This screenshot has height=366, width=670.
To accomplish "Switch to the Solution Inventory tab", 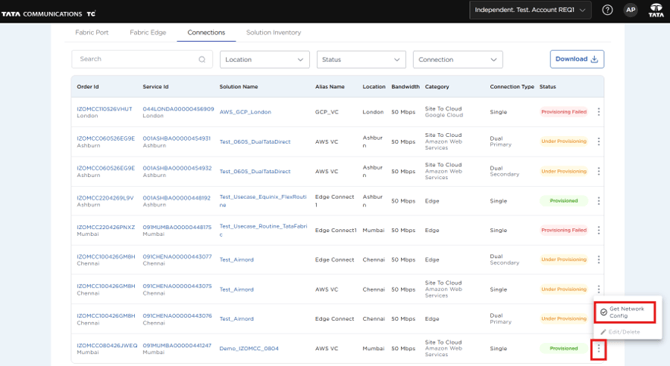I will click(x=273, y=32).
